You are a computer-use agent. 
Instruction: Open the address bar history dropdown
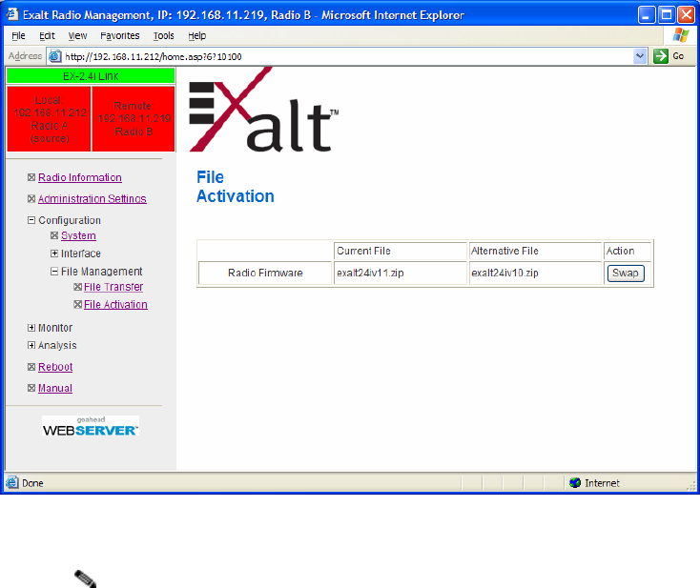[x=640, y=56]
